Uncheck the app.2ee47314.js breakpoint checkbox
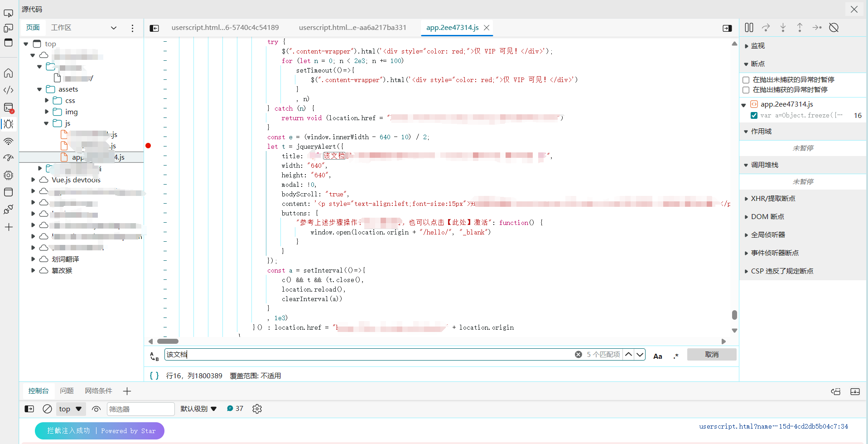868x444 pixels. point(754,115)
